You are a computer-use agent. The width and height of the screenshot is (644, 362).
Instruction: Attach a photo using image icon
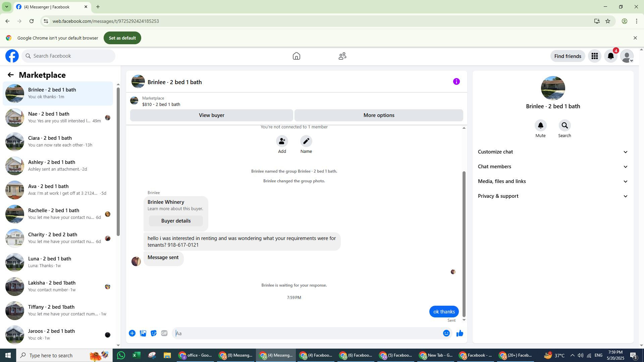(143, 333)
